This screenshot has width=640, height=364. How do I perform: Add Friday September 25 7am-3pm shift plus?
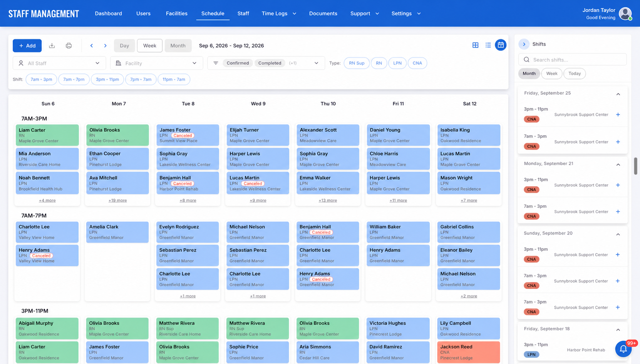tap(618, 142)
